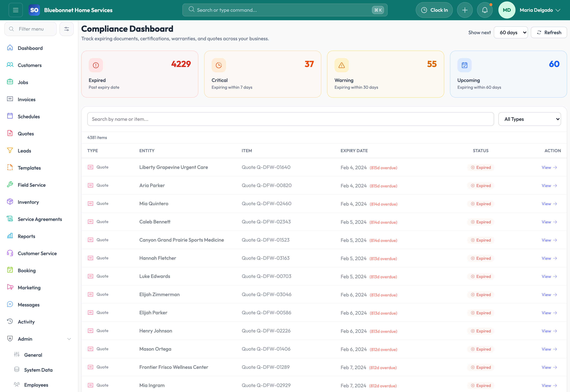This screenshot has height=392, width=570.
Task: Click Henry Johnson's Expired status badge
Action: click(x=481, y=331)
